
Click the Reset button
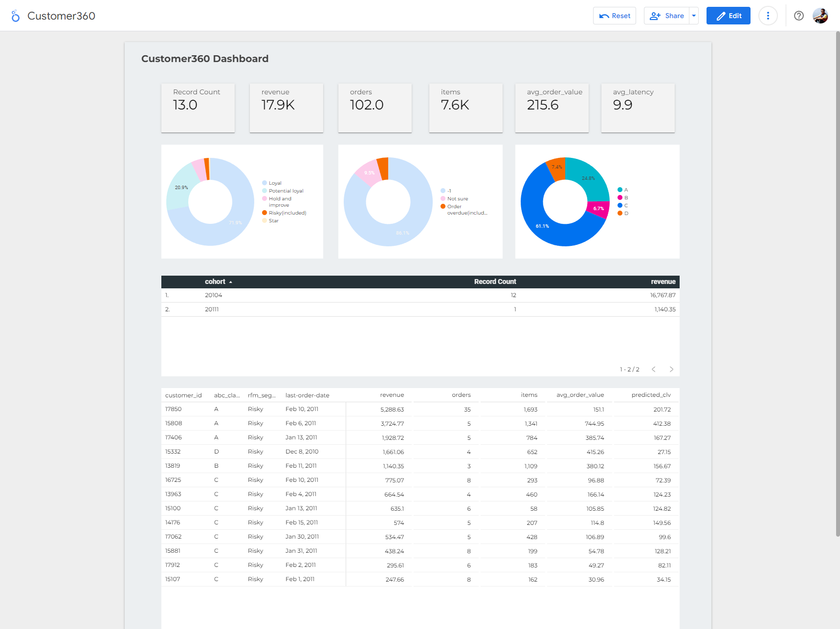click(614, 15)
